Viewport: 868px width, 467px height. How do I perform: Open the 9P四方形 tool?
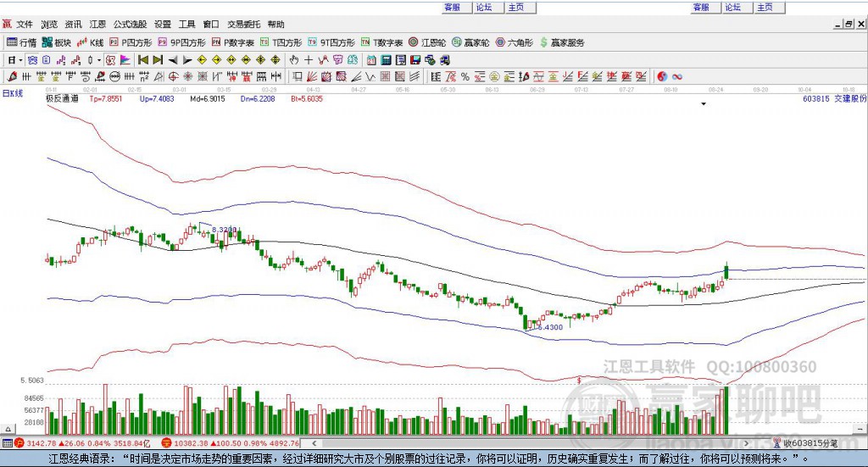pyautogui.click(x=181, y=42)
